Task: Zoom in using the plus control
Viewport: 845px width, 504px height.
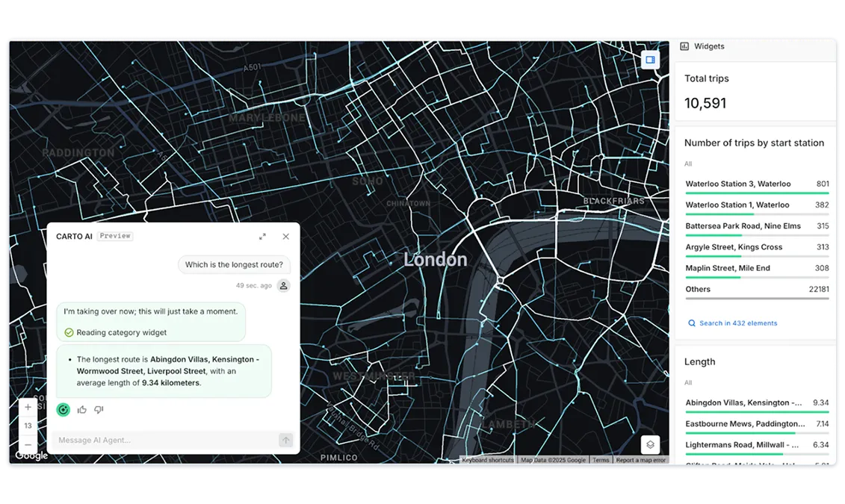Action: pyautogui.click(x=28, y=408)
